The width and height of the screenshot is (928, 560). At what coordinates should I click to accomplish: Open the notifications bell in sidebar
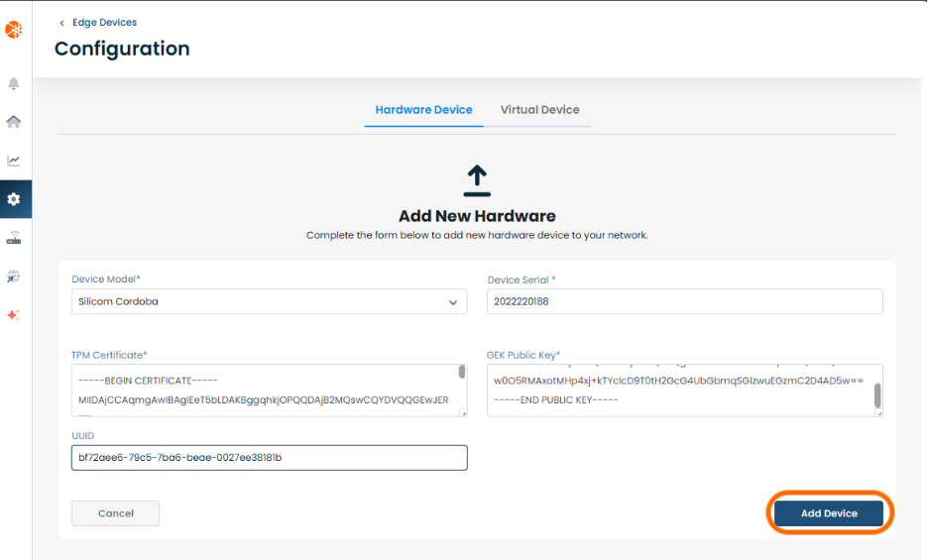tap(14, 83)
